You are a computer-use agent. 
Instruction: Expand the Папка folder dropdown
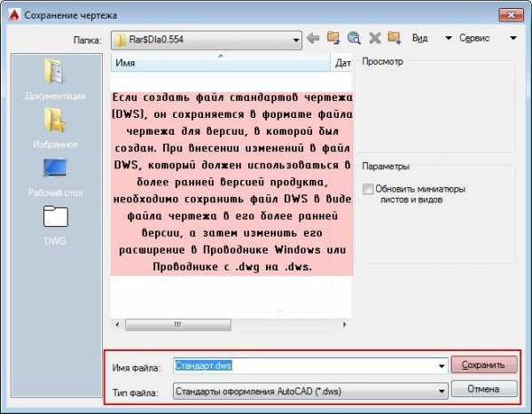(x=293, y=39)
